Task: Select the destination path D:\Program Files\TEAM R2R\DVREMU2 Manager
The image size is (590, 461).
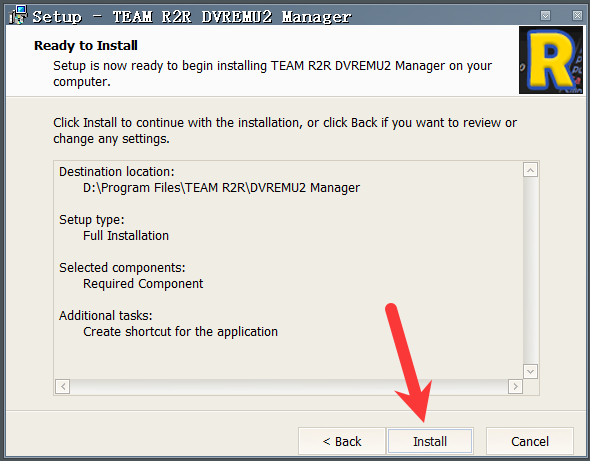Action: tap(221, 187)
